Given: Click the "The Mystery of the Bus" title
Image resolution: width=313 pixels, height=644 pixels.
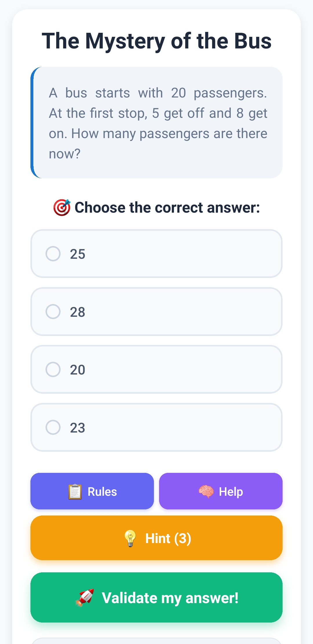Looking at the screenshot, I should click(x=156, y=41).
